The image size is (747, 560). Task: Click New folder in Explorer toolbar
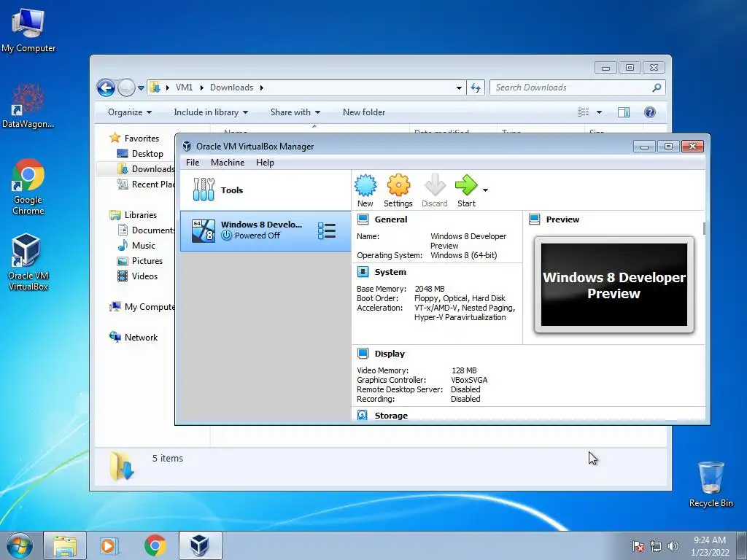pyautogui.click(x=364, y=112)
